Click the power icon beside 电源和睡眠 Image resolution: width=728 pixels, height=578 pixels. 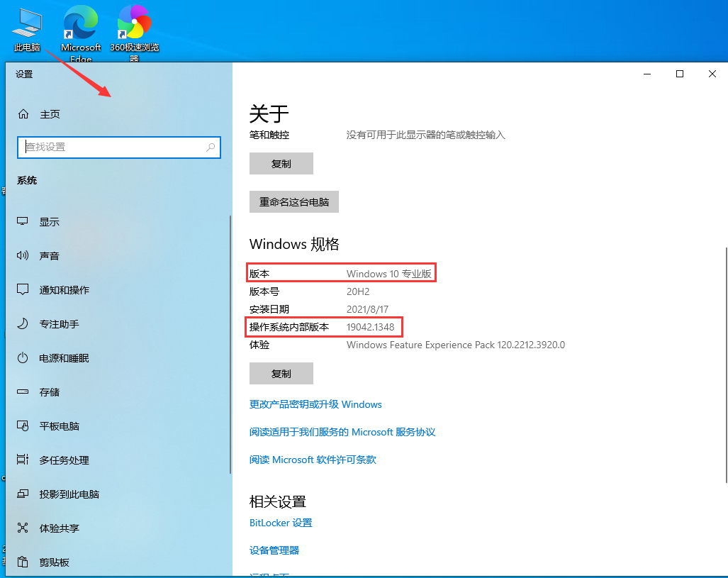(x=22, y=357)
